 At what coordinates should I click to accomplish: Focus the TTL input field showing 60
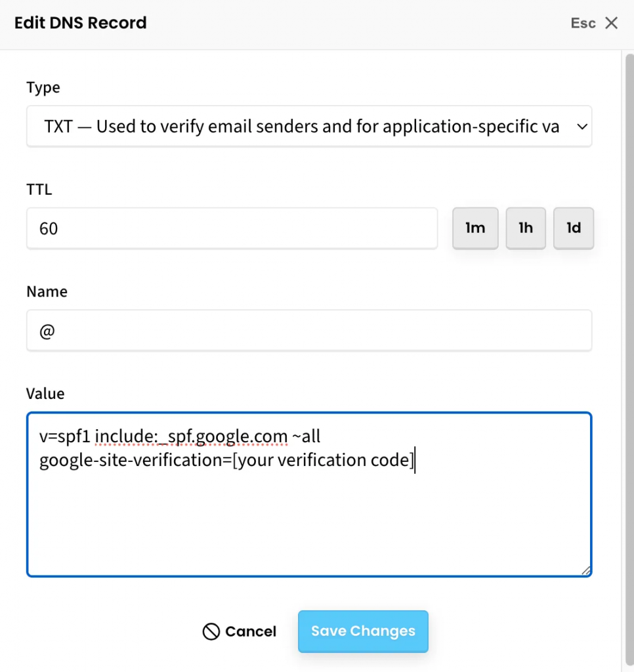tap(232, 228)
